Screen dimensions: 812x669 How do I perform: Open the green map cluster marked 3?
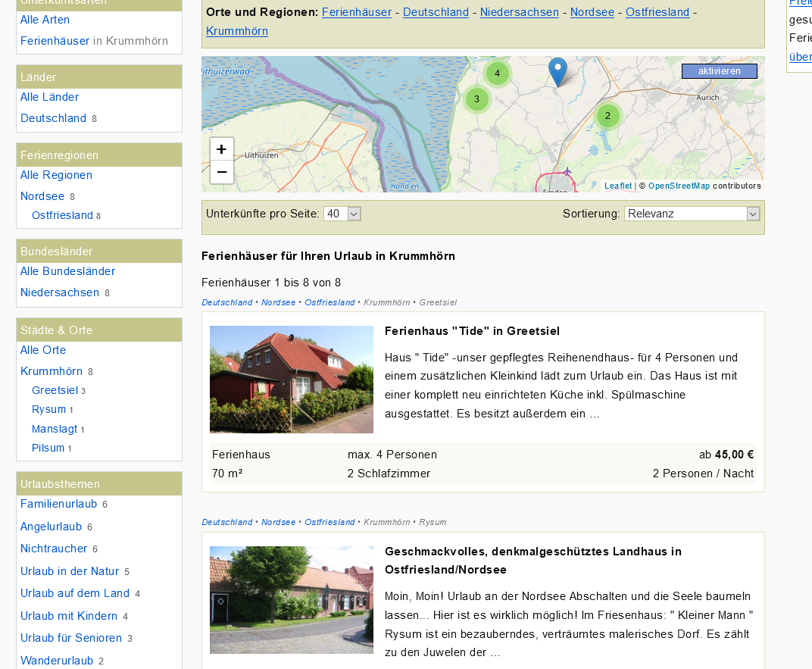click(x=476, y=98)
